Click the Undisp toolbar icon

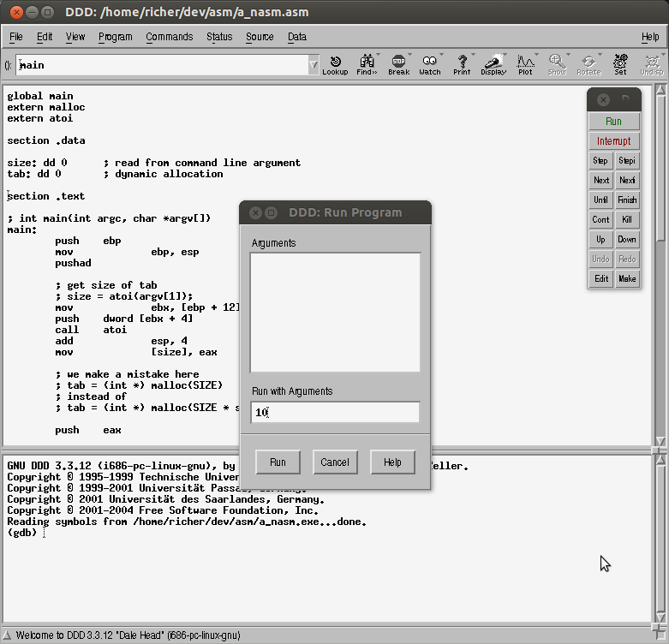pos(652,65)
